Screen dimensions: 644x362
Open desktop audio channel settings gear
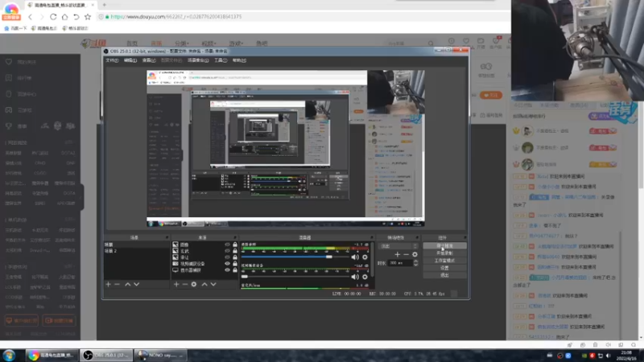(x=365, y=257)
